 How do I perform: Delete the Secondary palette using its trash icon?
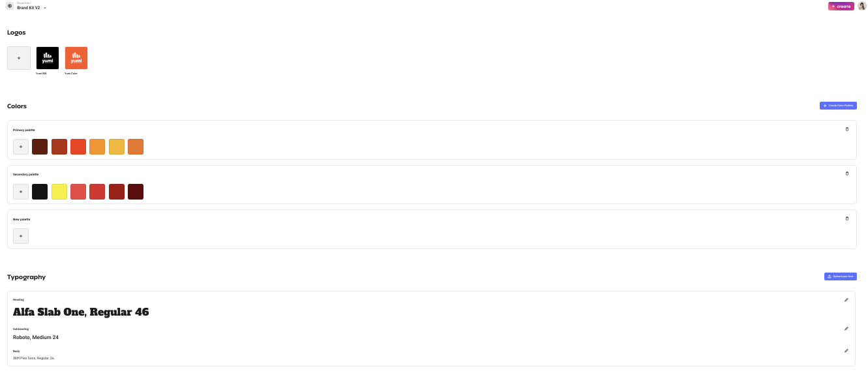847,173
